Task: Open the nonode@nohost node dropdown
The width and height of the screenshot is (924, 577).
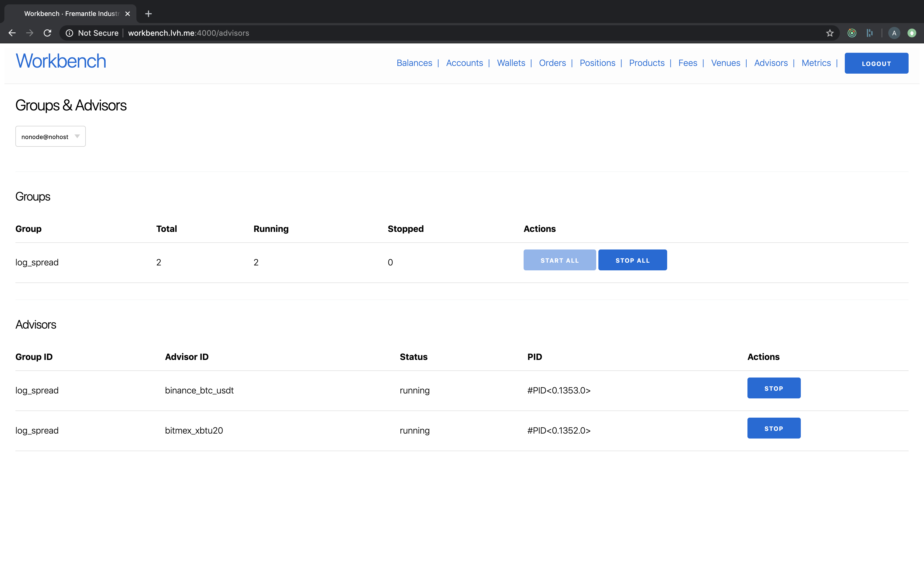Action: [x=50, y=137]
